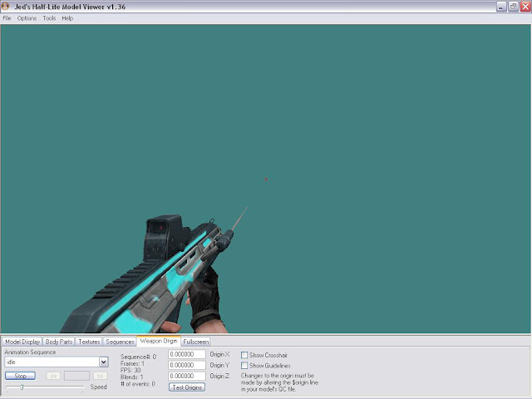532x399 pixels.
Task: Minimize the Model Viewer window
Action: pyautogui.click(x=501, y=7)
